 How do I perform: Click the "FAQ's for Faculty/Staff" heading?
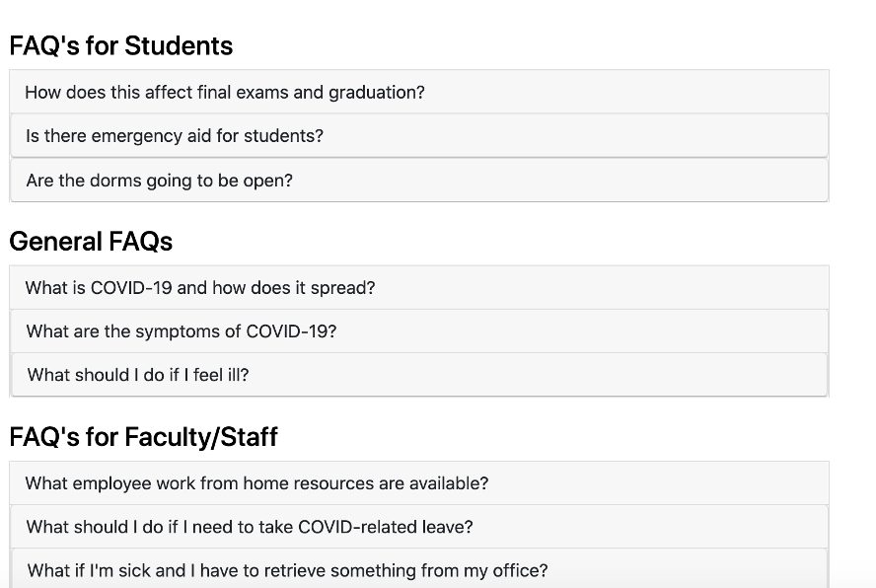point(142,436)
